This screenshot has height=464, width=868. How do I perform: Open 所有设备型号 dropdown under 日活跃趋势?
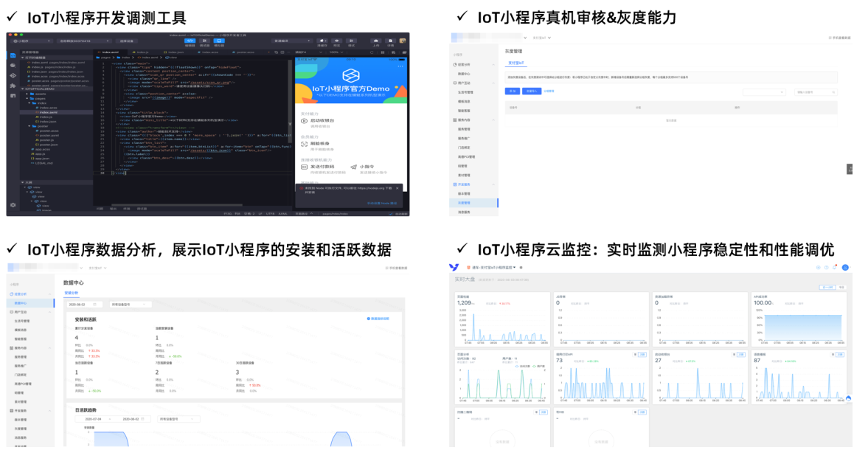point(178,419)
